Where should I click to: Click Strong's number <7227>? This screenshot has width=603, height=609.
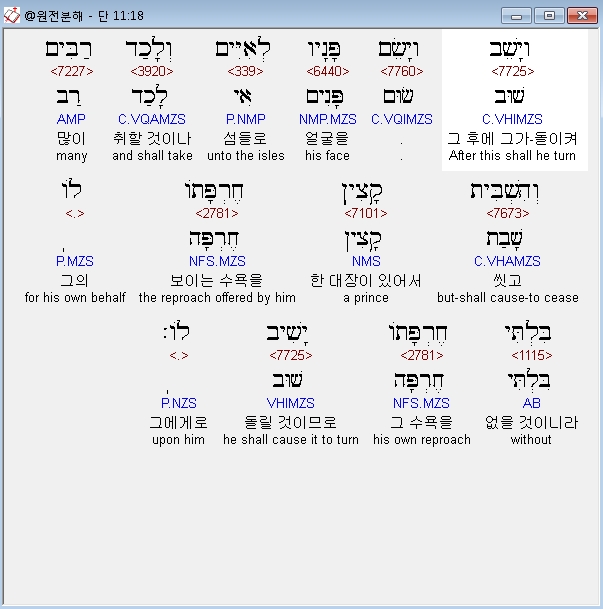[72, 71]
